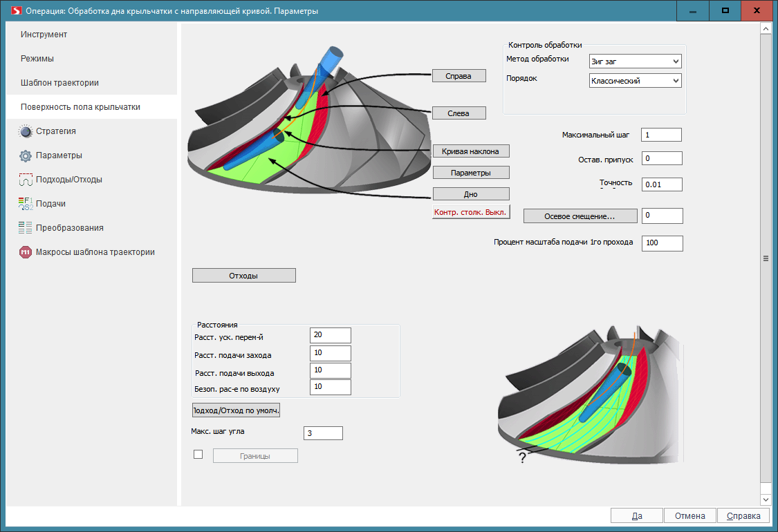The image size is (778, 532).
Task: Open the Шаблон траектории page
Action: (59, 83)
